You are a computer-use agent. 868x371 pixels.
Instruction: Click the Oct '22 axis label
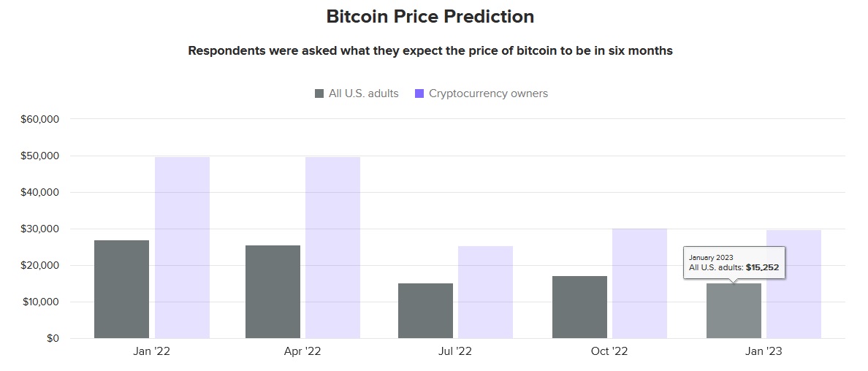click(609, 351)
